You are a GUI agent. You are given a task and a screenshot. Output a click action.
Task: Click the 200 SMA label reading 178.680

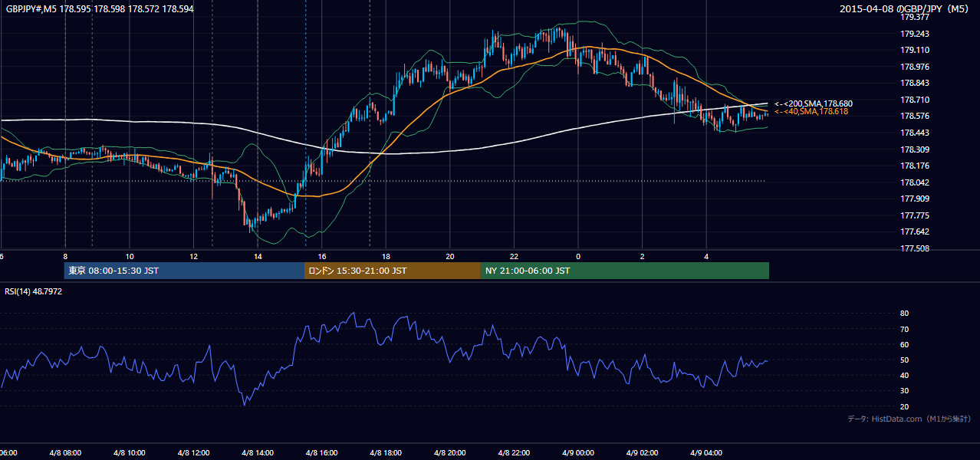[x=814, y=103]
